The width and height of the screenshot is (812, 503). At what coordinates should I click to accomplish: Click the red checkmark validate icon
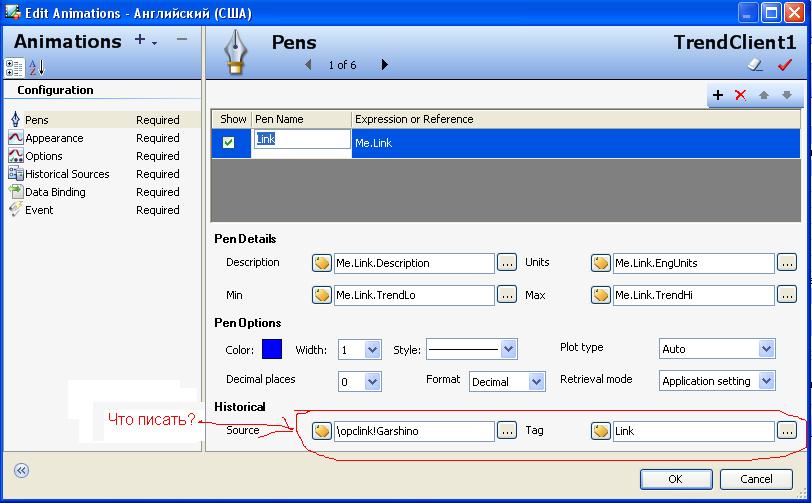pos(785,65)
